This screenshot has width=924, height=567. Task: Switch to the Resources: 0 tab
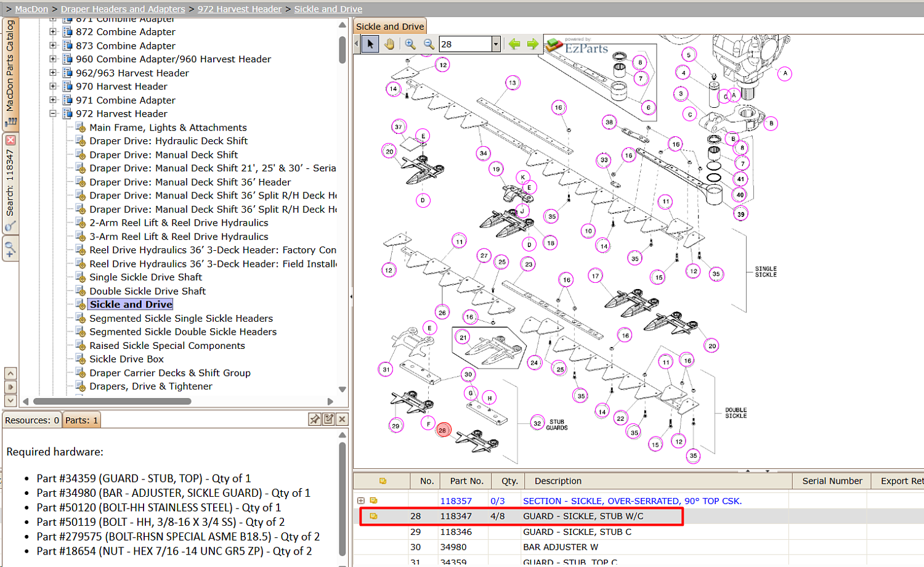(32, 420)
